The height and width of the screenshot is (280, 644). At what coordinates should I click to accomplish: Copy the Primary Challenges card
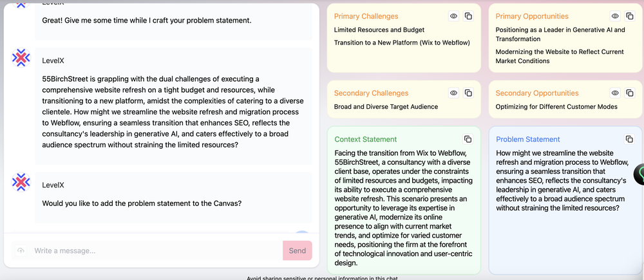point(468,16)
